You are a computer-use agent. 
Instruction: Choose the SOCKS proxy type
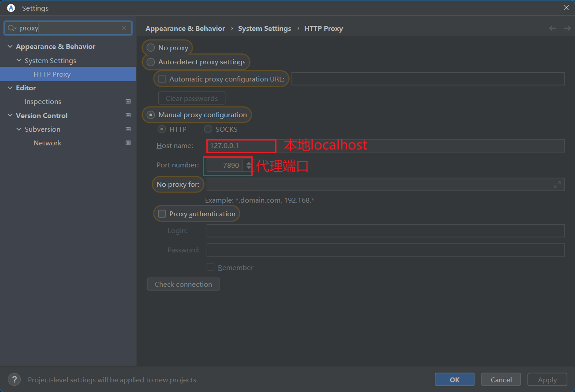click(208, 129)
